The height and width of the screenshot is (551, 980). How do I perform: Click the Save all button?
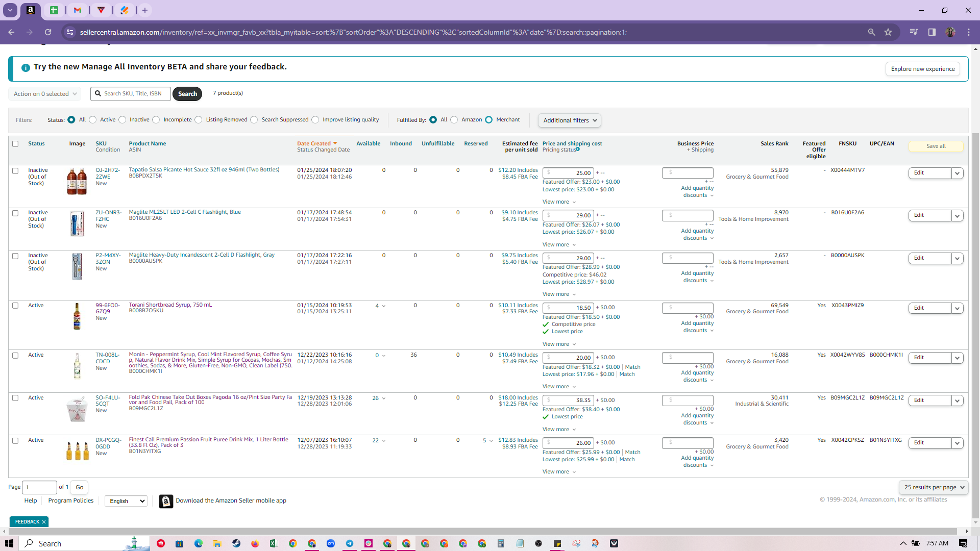coord(936,146)
